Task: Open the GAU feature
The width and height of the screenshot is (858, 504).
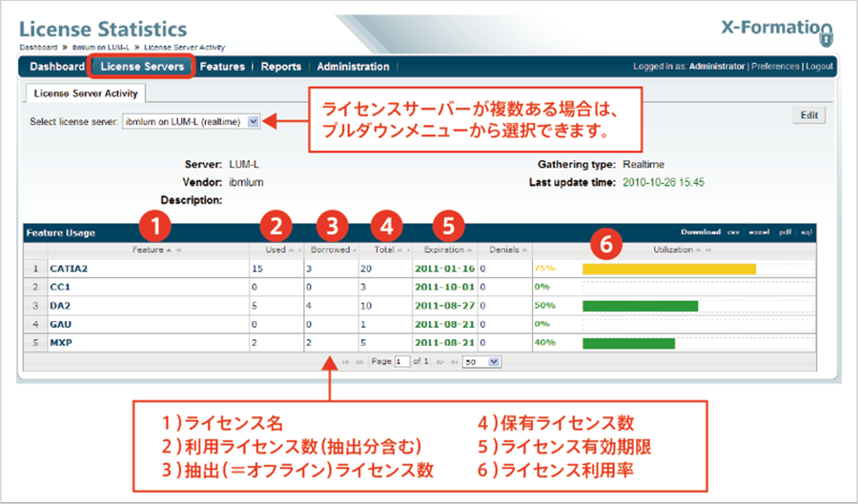Action: point(61,324)
